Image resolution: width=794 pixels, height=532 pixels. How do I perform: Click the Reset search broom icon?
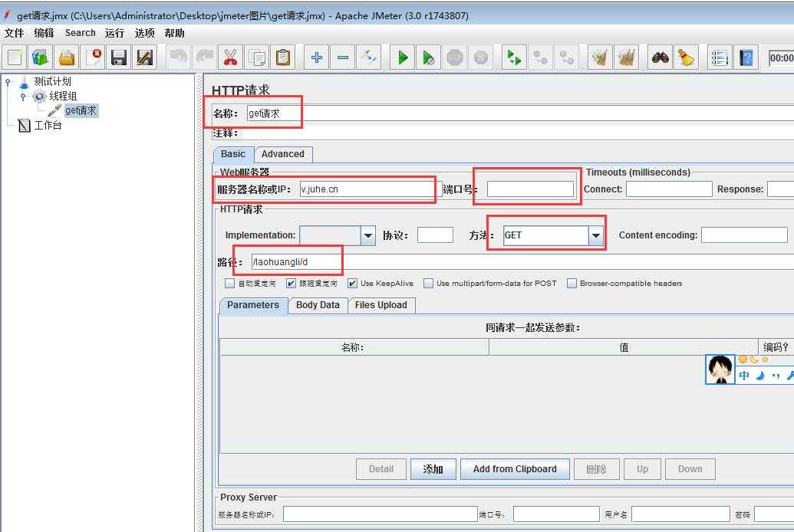coord(686,57)
